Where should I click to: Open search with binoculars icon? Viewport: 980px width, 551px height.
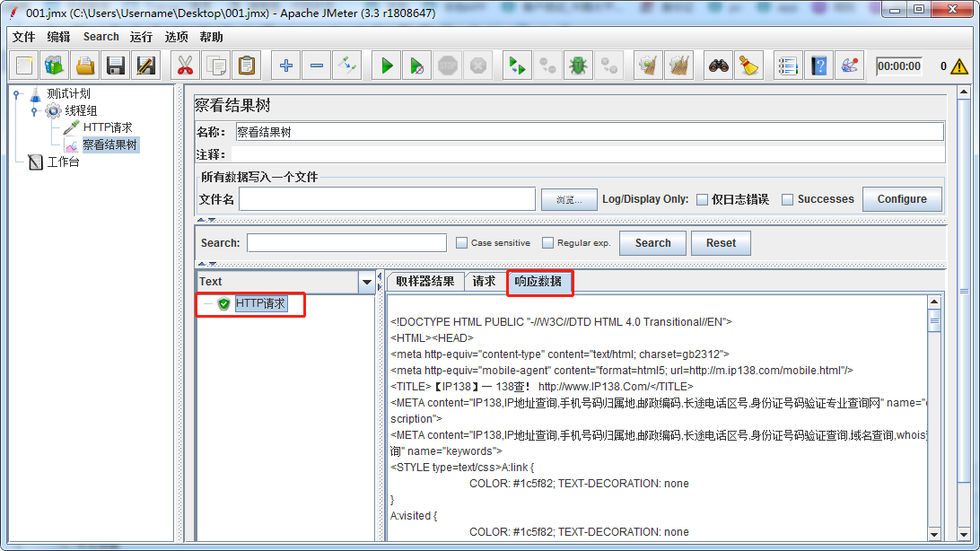tap(719, 66)
